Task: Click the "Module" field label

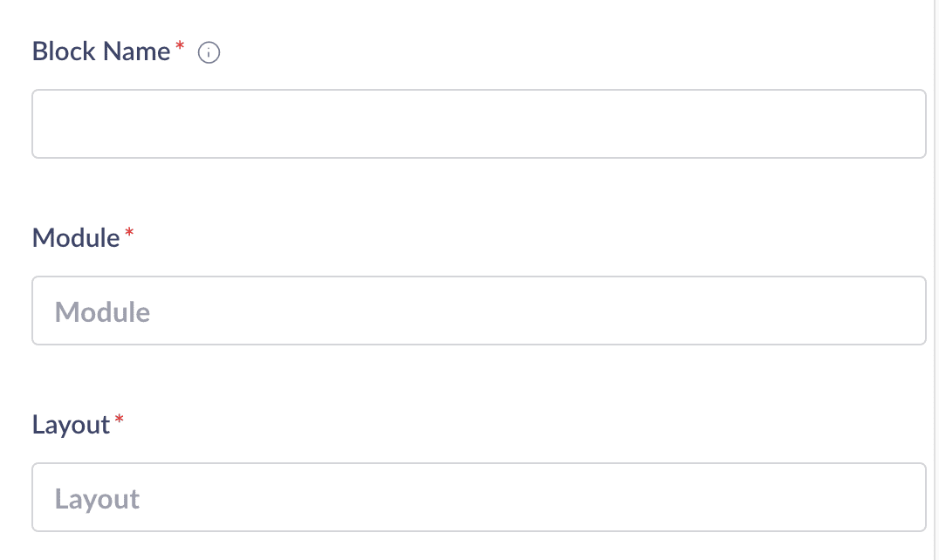Action: 75,238
